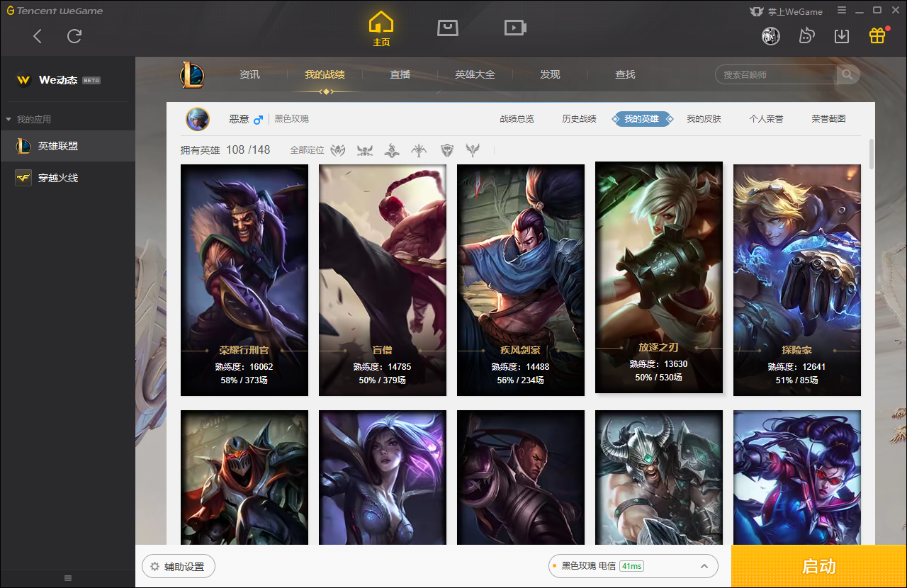Viewport: 907px width, 588px height.
Task: Click the summoner profile avatar 恶意
Action: [x=198, y=119]
